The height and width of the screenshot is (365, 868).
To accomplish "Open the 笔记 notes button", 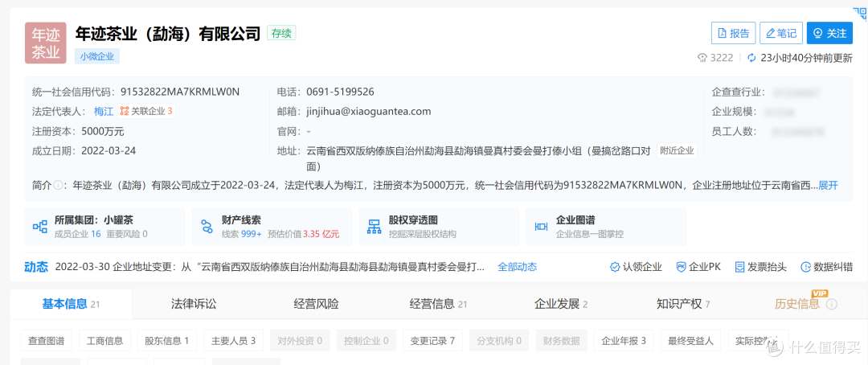I will (x=781, y=33).
